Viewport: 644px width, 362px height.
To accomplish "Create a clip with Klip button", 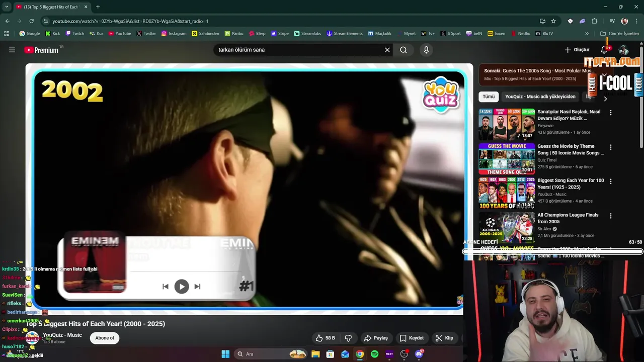I will click(x=444, y=338).
